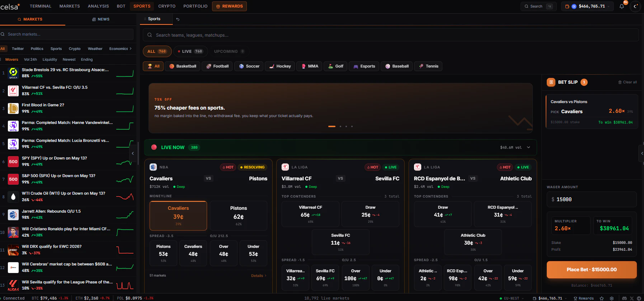The height and width of the screenshot is (301, 644).
Task: Open the X social link in status bar
Action: [x=632, y=298]
